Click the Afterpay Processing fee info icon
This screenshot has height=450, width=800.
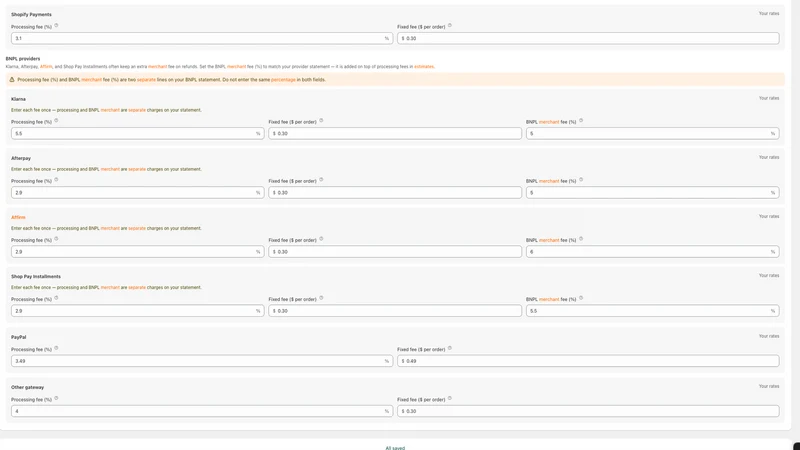click(x=56, y=180)
